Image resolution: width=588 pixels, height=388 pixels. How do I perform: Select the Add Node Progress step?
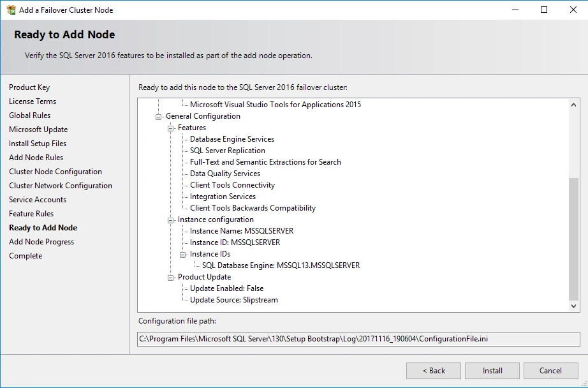[41, 242]
